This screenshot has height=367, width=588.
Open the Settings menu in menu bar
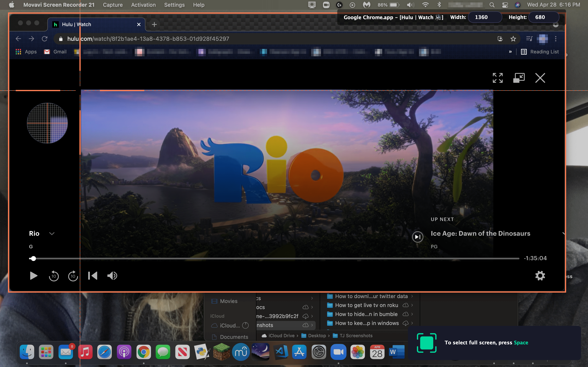pyautogui.click(x=174, y=5)
